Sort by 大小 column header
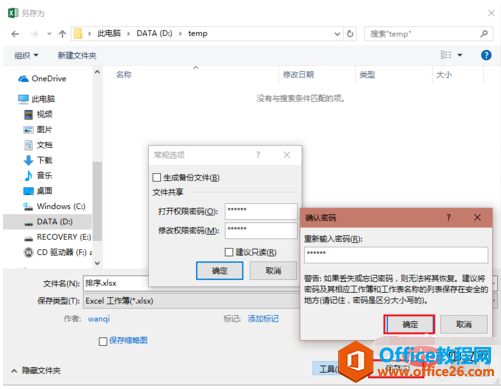The image size is (501, 389). pos(444,75)
